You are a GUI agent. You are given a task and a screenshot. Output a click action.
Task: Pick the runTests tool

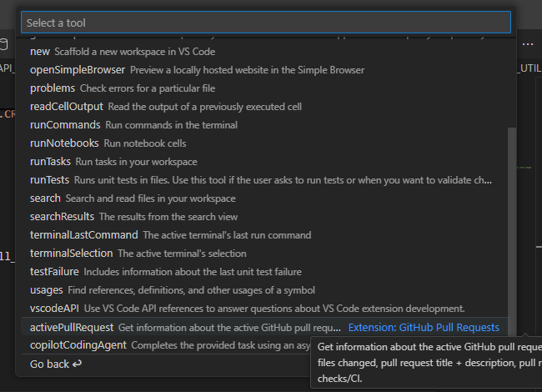click(x=50, y=179)
